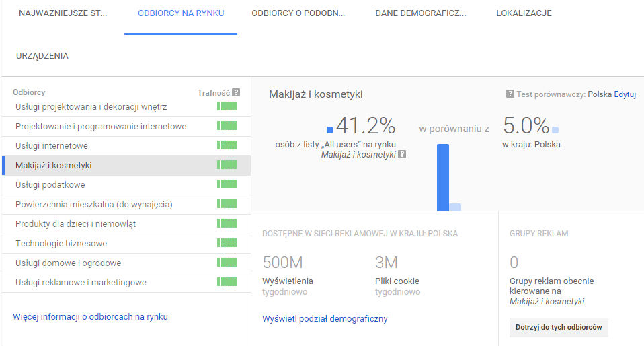Open the Dane demograficzne tab

click(x=420, y=13)
